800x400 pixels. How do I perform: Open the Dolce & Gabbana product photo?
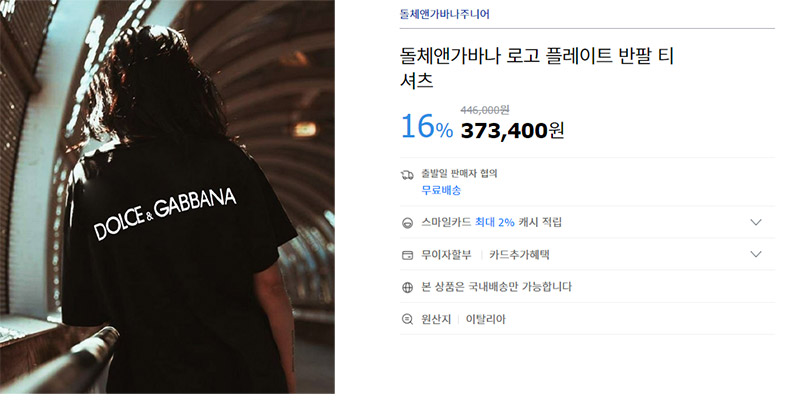[x=167, y=197]
